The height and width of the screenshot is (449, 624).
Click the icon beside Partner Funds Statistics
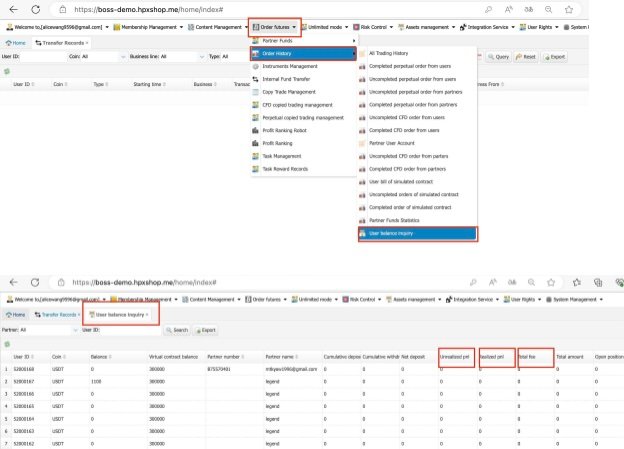coord(362,219)
